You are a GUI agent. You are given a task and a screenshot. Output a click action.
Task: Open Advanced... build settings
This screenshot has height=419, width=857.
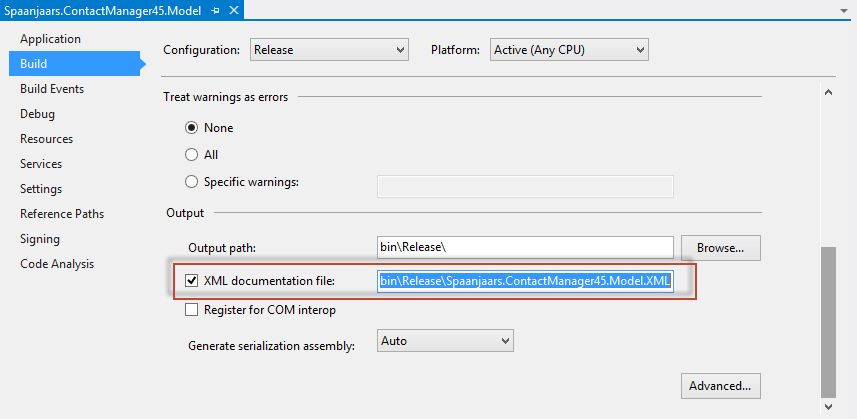point(720,385)
